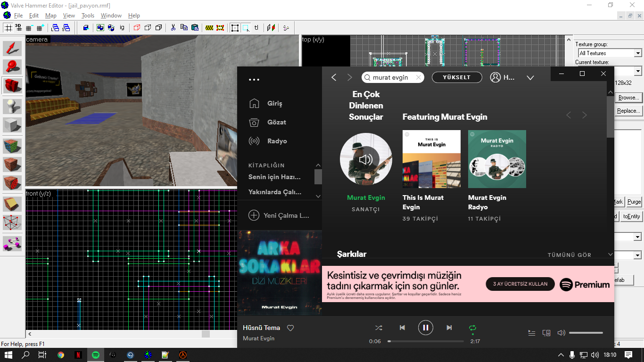Pause the current Spotify track

tap(426, 328)
